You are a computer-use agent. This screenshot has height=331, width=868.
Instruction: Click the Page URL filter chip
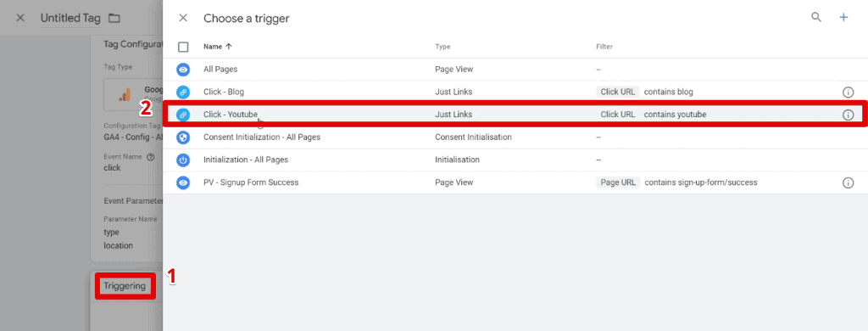click(x=618, y=182)
